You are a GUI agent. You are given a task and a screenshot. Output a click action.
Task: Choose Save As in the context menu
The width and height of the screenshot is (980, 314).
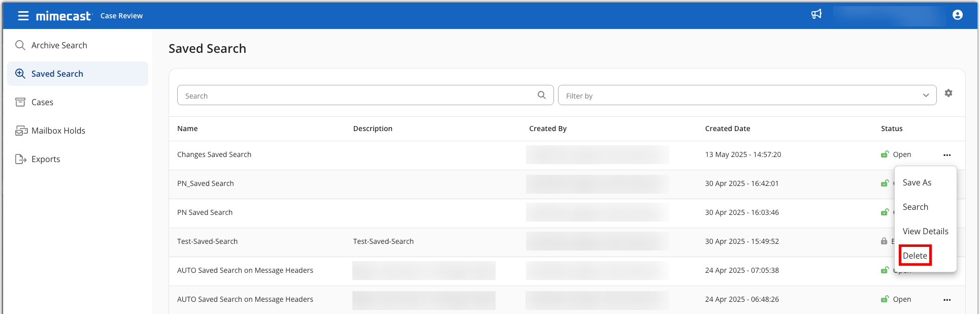click(917, 183)
